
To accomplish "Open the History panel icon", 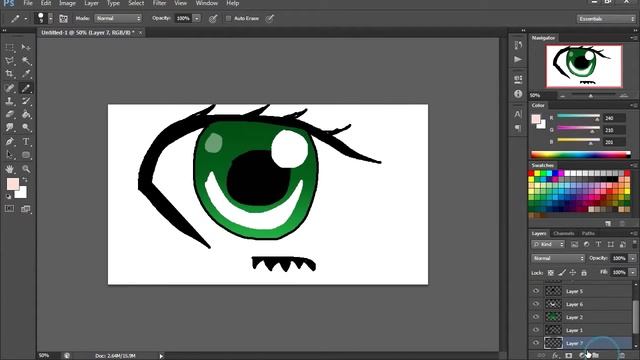I will click(518, 45).
